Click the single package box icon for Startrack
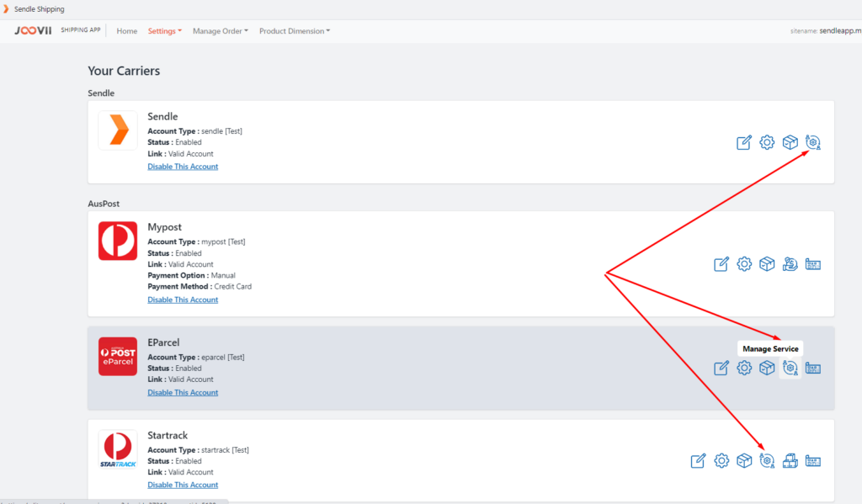862x504 pixels. [x=744, y=460]
